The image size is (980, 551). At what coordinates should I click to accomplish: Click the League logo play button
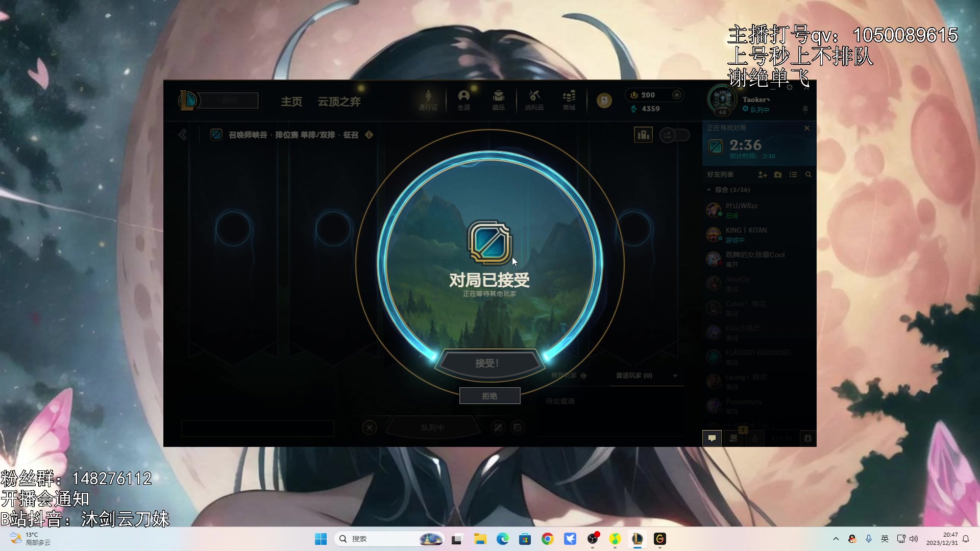[188, 101]
